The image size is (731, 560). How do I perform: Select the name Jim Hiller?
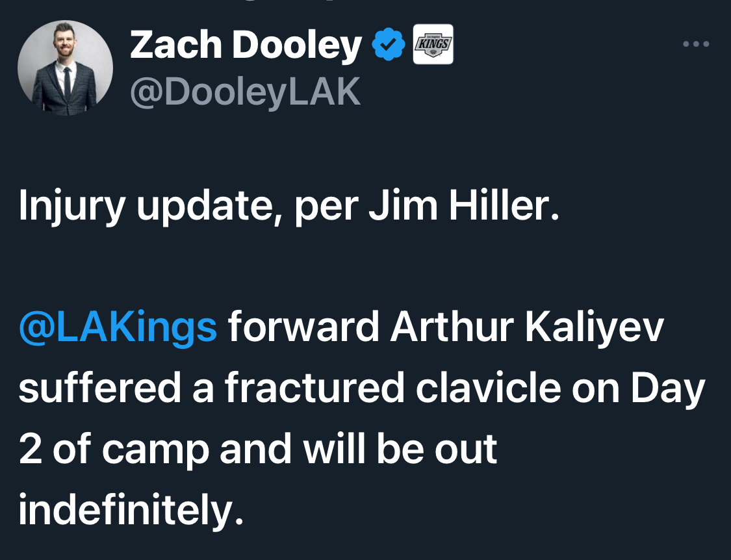463,206
